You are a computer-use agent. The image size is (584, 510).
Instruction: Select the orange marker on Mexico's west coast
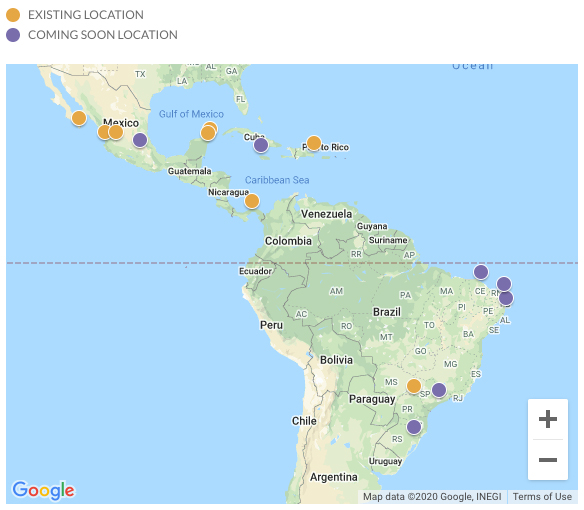[x=79, y=118]
